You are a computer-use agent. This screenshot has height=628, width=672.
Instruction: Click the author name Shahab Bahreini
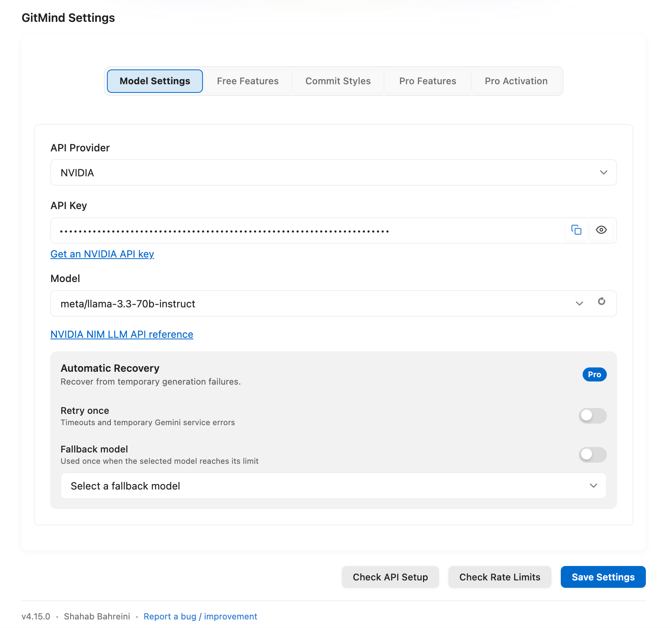97,616
